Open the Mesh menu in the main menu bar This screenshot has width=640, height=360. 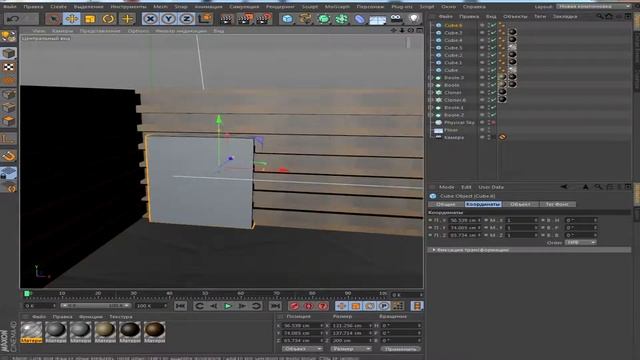(160, 7)
